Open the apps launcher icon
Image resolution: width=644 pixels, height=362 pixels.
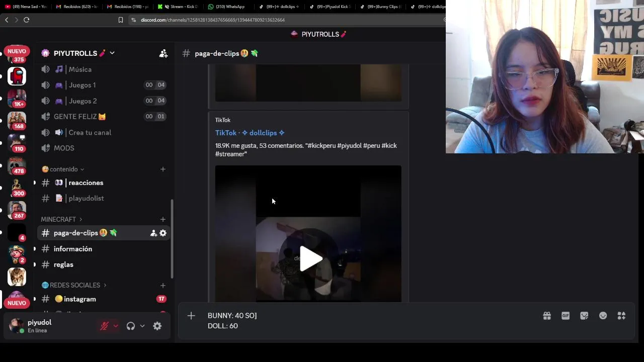coord(622,316)
